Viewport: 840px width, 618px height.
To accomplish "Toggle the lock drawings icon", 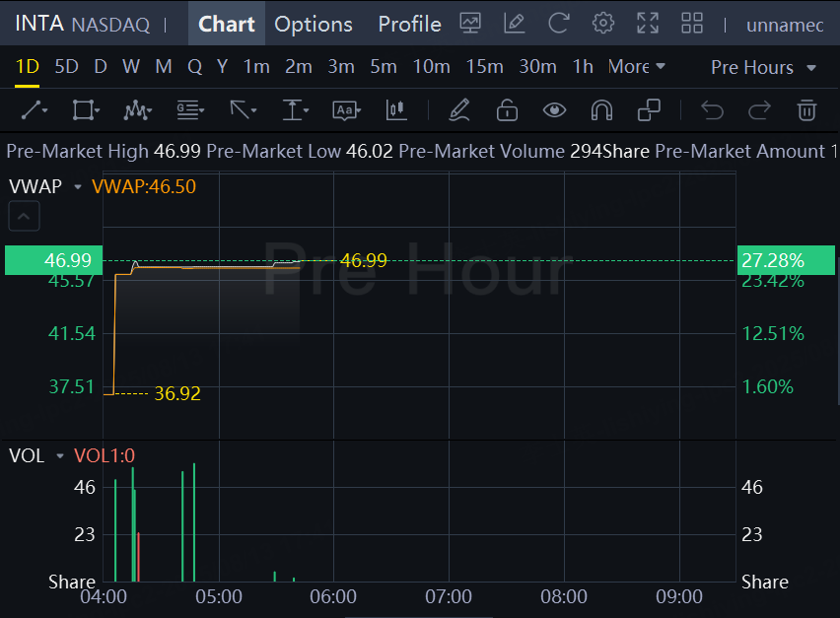I will point(507,110).
